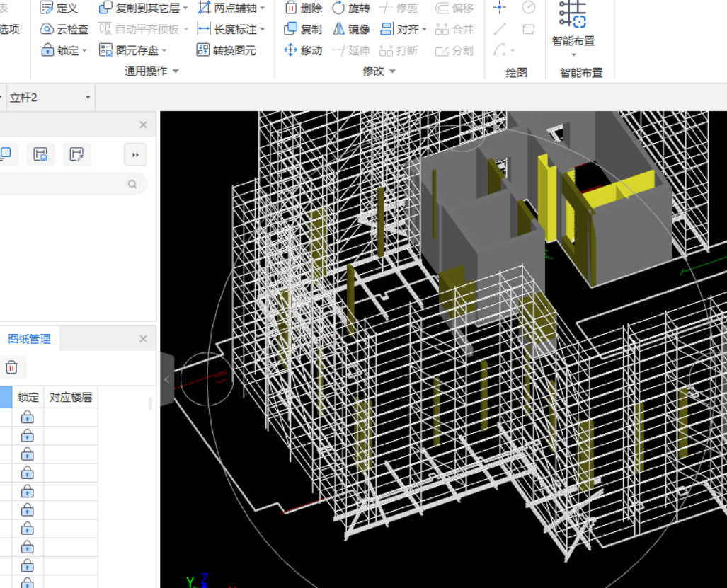The image size is (727, 588).
Task: Toggle the lock in the ninth drawing row
Action: [x=28, y=566]
